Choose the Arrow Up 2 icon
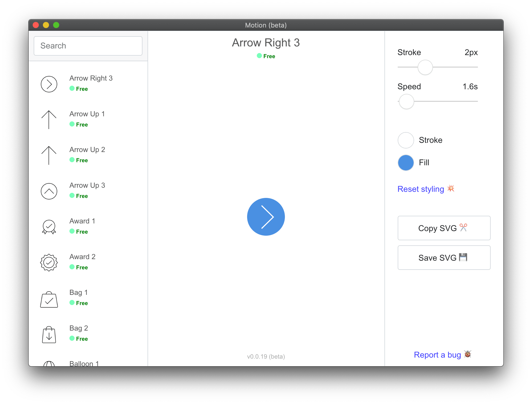Image resolution: width=532 pixels, height=404 pixels. pyautogui.click(x=49, y=155)
